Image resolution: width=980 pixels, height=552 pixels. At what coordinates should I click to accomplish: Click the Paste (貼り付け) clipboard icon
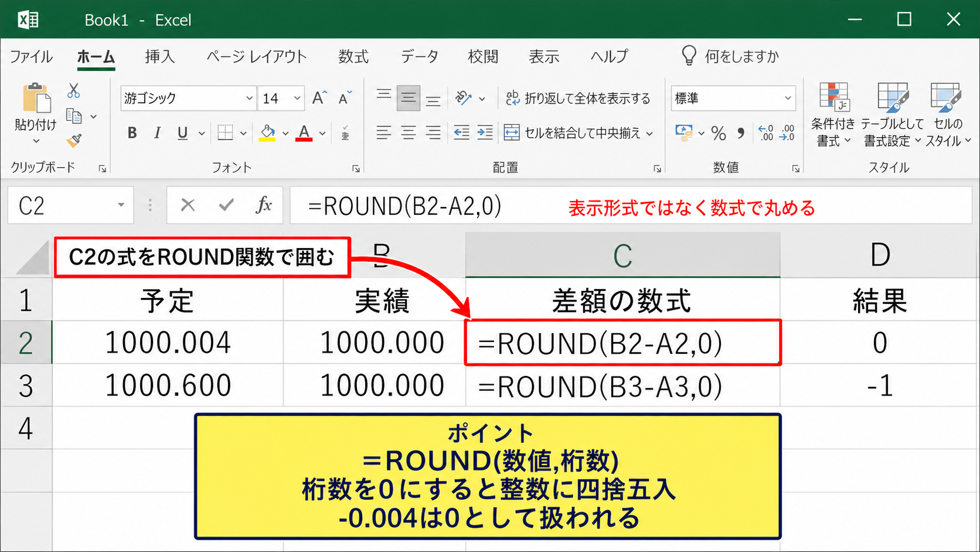[36, 98]
